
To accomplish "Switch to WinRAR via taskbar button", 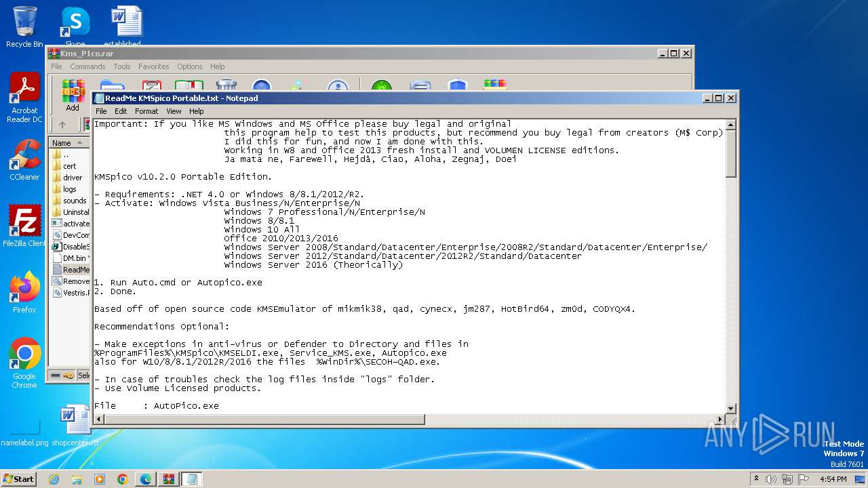I will (x=168, y=479).
